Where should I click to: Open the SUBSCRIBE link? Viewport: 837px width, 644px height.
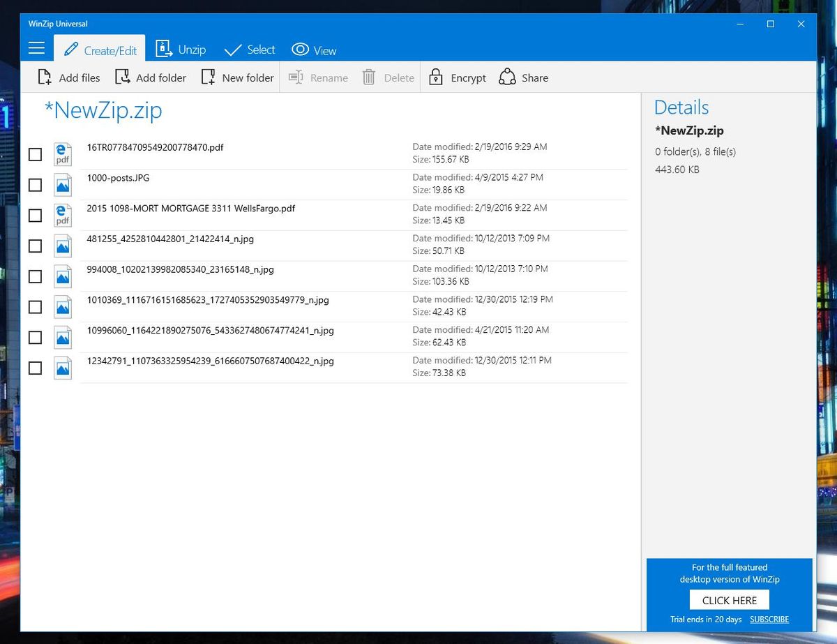pos(769,619)
